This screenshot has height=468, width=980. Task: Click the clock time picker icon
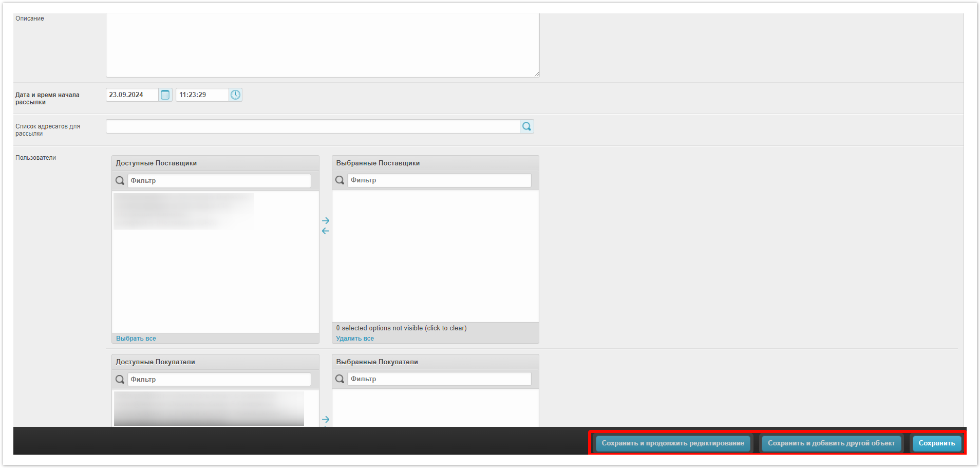235,95
